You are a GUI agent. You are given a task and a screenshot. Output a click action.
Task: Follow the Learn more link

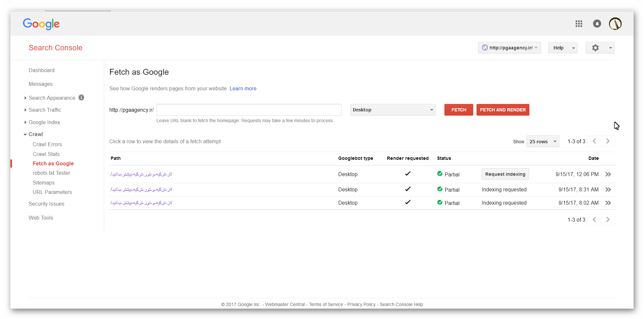pyautogui.click(x=243, y=89)
